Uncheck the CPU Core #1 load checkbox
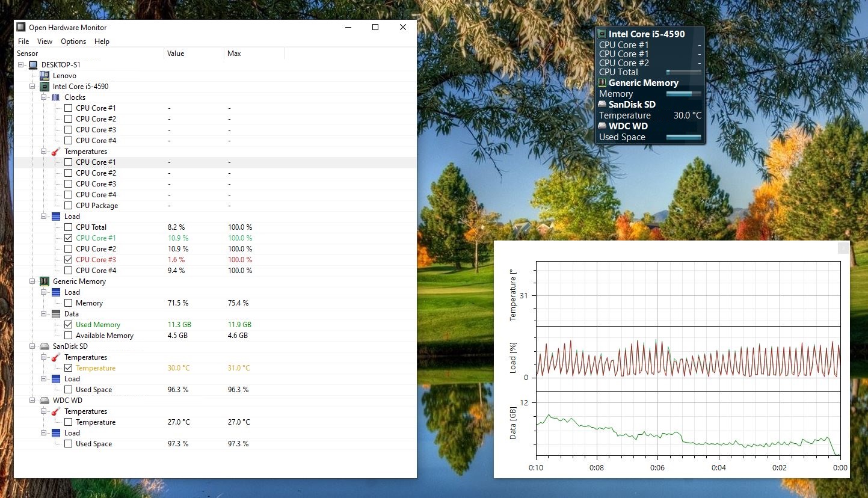Image resolution: width=868 pixels, height=498 pixels. [x=68, y=238]
